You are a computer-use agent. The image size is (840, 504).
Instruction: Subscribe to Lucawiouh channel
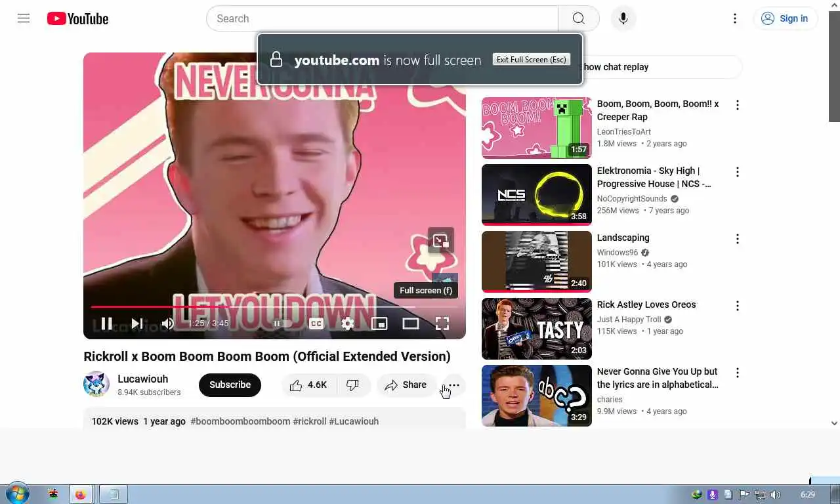tap(230, 385)
